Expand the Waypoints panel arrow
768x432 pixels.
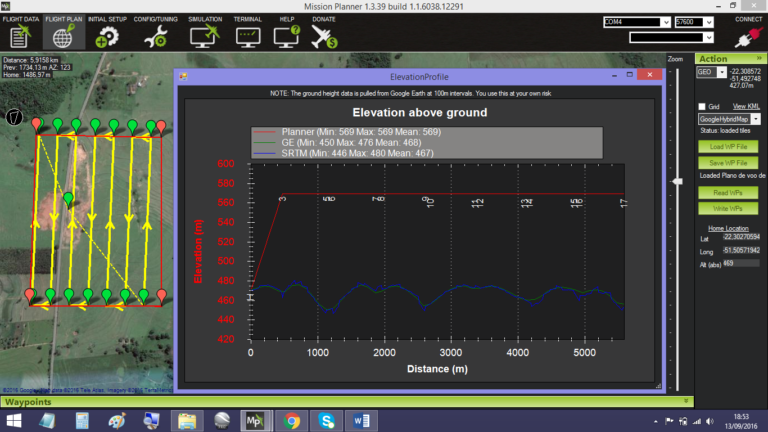tap(686, 401)
